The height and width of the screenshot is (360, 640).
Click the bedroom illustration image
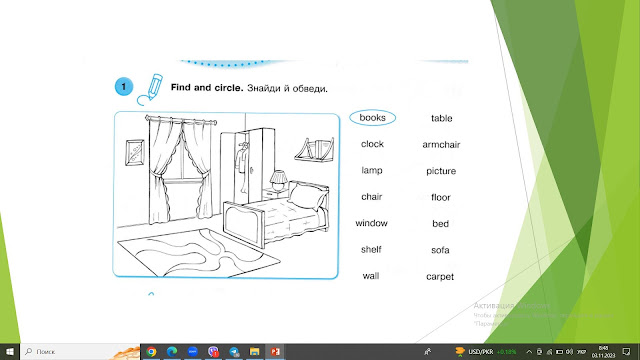(226, 195)
